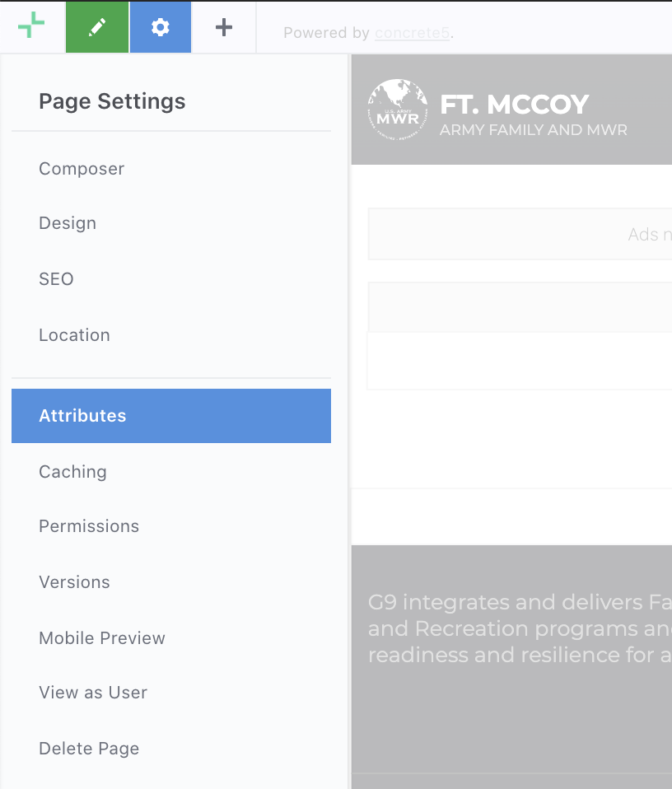Click the MWR globe logo
The width and height of the screenshot is (672, 789).
398,110
